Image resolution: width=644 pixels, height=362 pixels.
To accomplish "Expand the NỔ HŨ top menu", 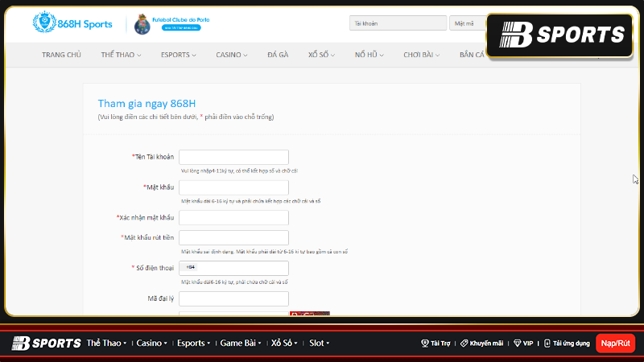I will [x=369, y=55].
